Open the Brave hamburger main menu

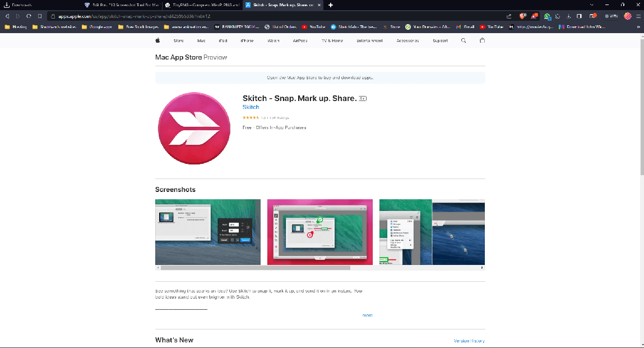(x=637, y=16)
